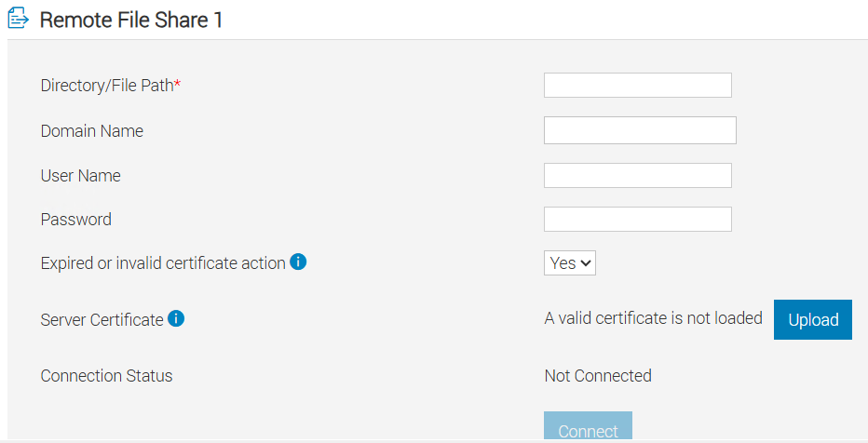The image size is (868, 443).
Task: Click the Server Certificate info icon
Action: click(x=176, y=319)
